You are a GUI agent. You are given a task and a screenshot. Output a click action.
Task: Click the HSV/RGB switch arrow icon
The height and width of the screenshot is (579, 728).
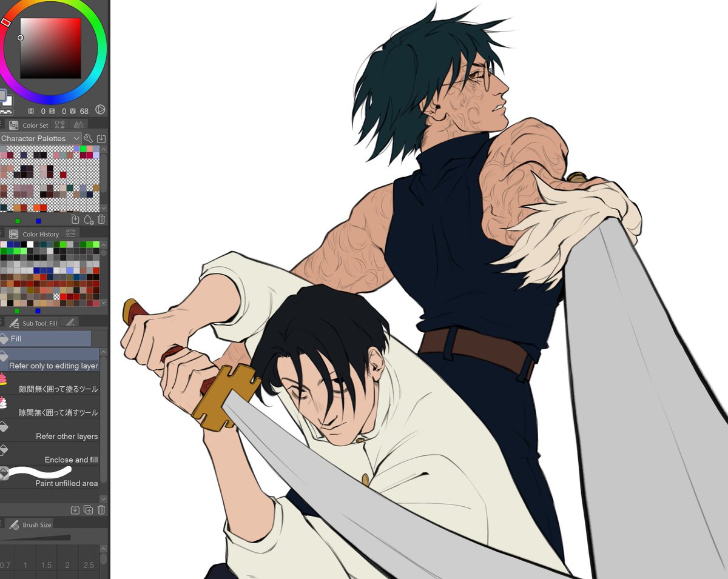pos(101,110)
